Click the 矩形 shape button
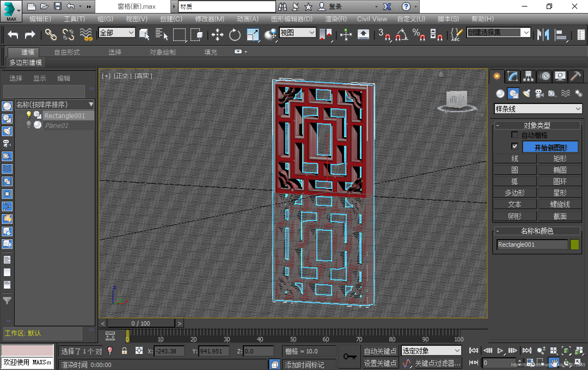The image size is (588, 370). [560, 158]
